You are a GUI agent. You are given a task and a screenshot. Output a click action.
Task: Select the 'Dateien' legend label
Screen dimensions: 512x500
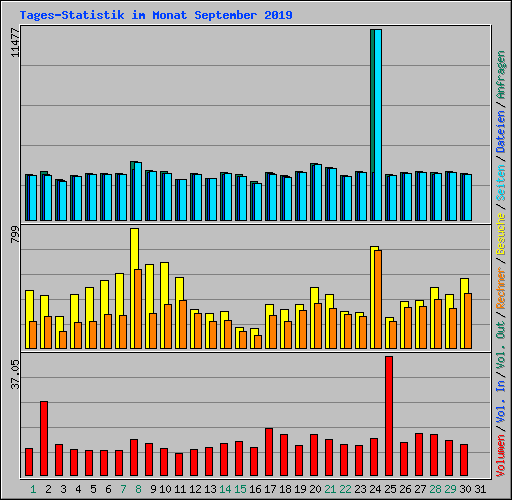pyautogui.click(x=501, y=132)
